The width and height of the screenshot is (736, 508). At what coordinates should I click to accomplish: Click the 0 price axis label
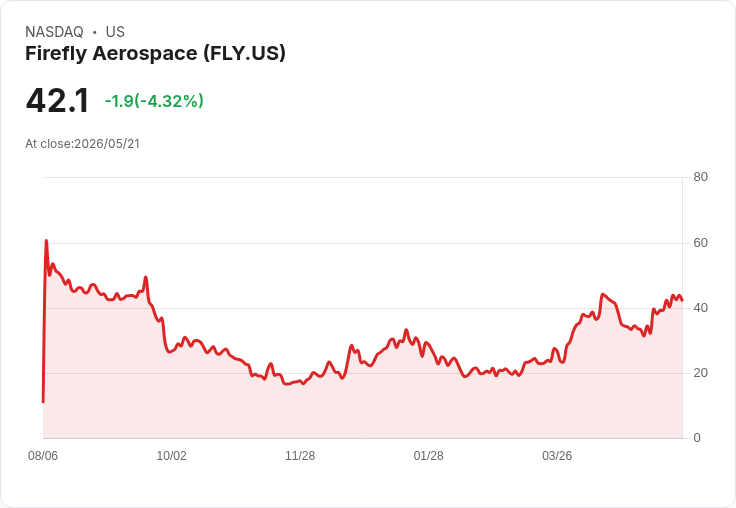[697, 438]
